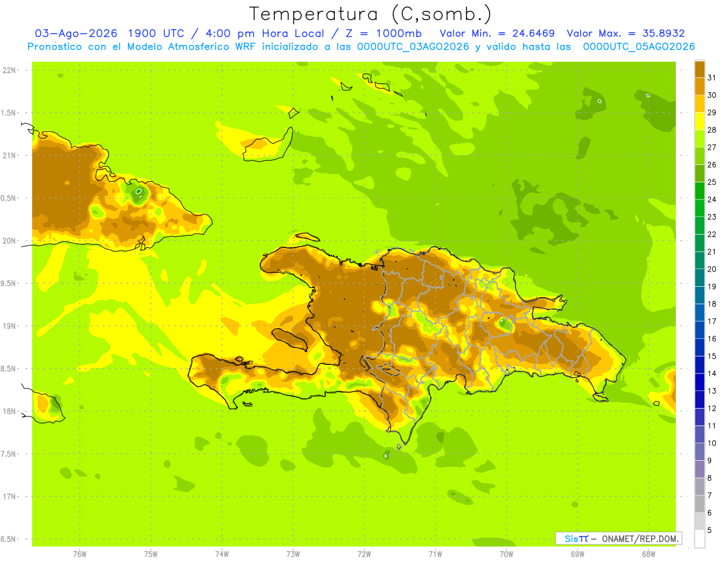Image resolution: width=728 pixels, height=562 pixels.
Task: Click the 71W longitude label
Action: [435, 554]
